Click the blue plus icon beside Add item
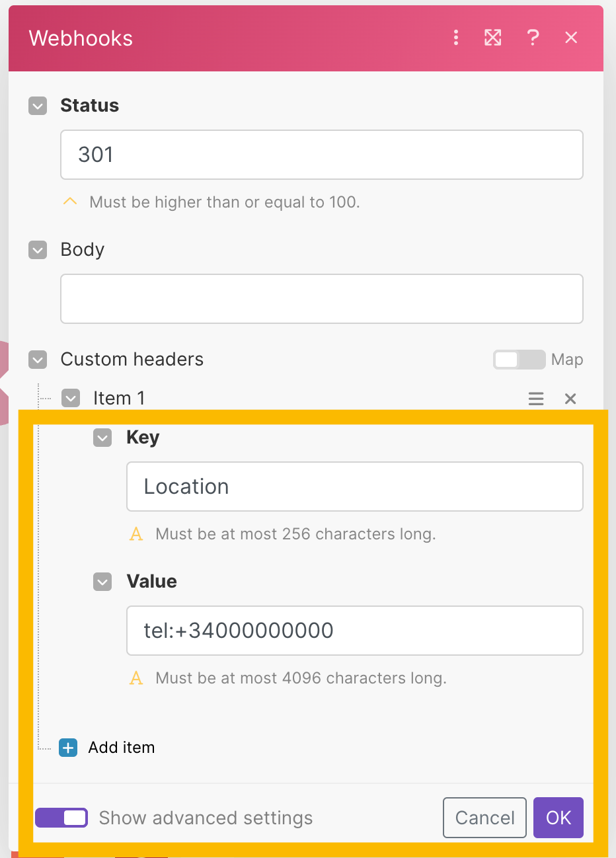616x858 pixels. [68, 748]
